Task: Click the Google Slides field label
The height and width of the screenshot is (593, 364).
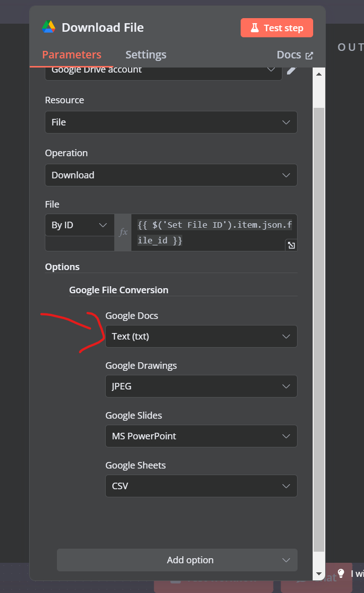Action: (134, 416)
